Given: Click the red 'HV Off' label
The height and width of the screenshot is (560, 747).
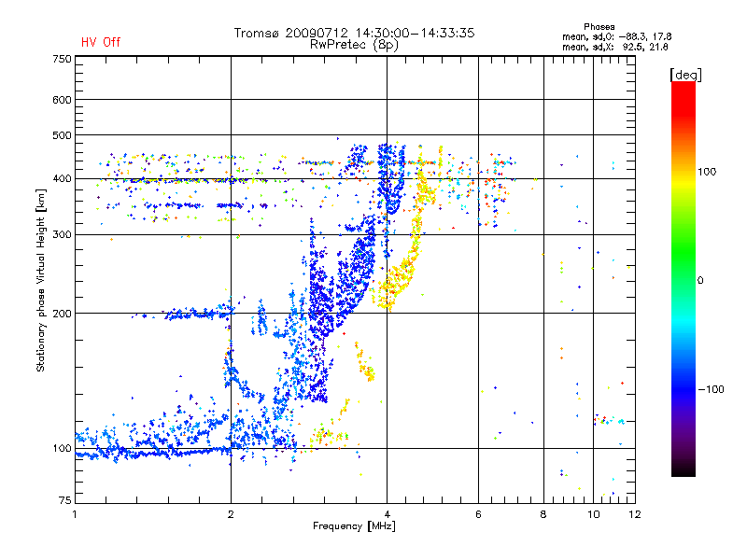Looking at the screenshot, I should click(x=101, y=42).
